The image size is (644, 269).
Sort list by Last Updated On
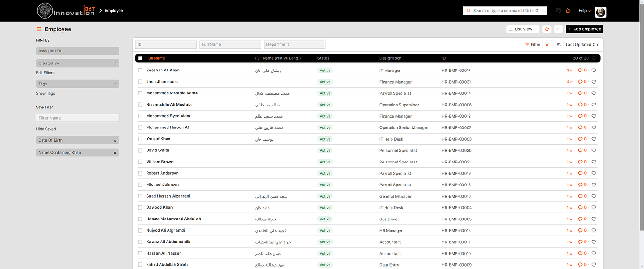(581, 44)
